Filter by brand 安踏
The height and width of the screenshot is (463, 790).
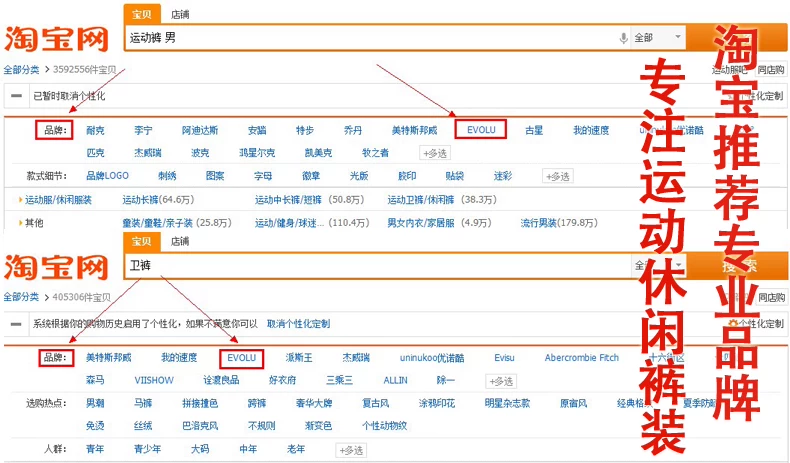click(257, 130)
